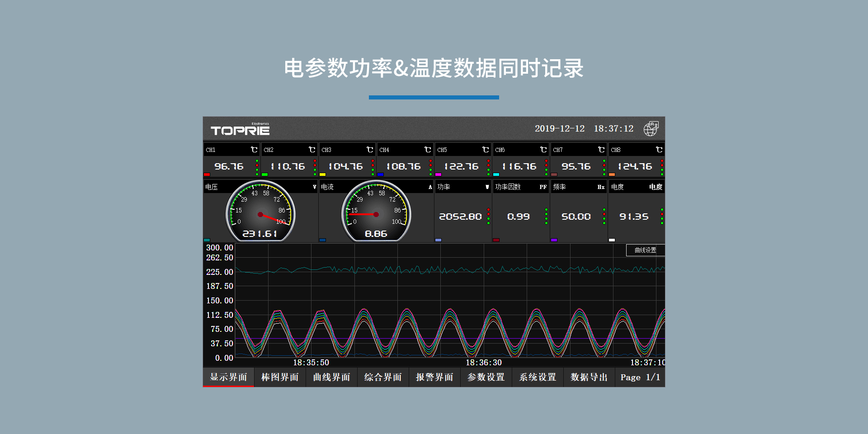Switch to the 曲线界面 curve view tab
868x434 pixels.
point(331,377)
